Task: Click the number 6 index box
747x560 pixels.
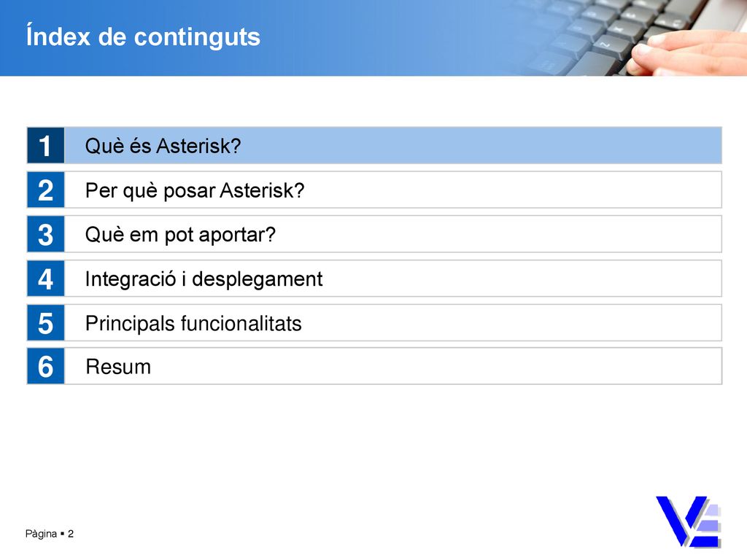Action: tap(46, 366)
